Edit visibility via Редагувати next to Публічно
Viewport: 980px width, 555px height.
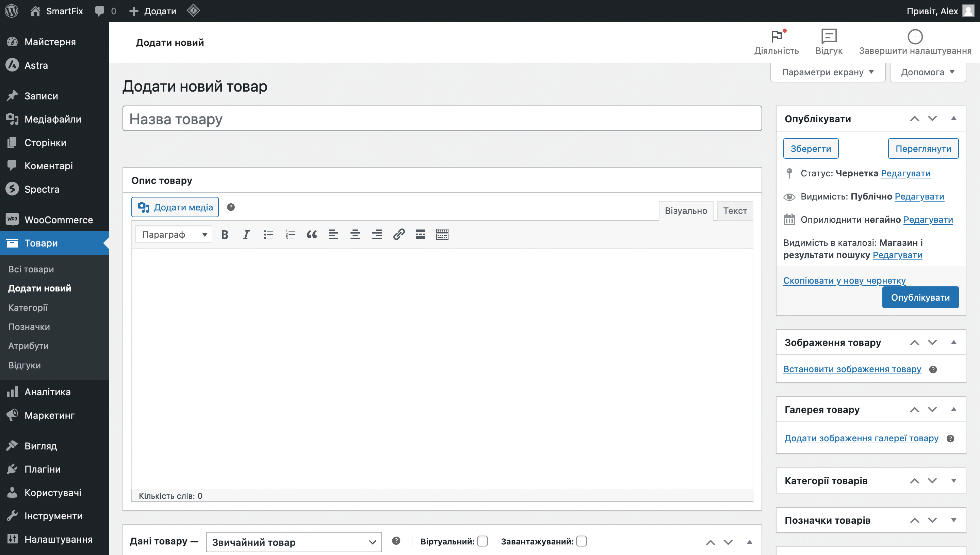point(919,197)
